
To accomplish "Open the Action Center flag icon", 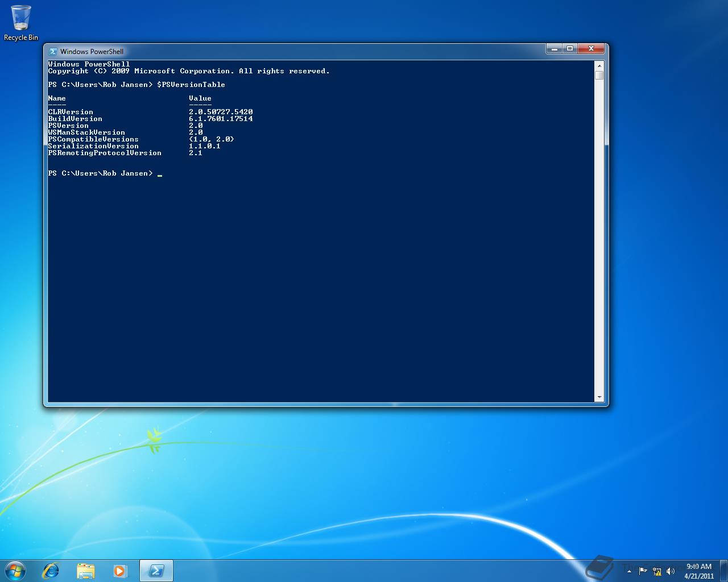I will pyautogui.click(x=643, y=571).
